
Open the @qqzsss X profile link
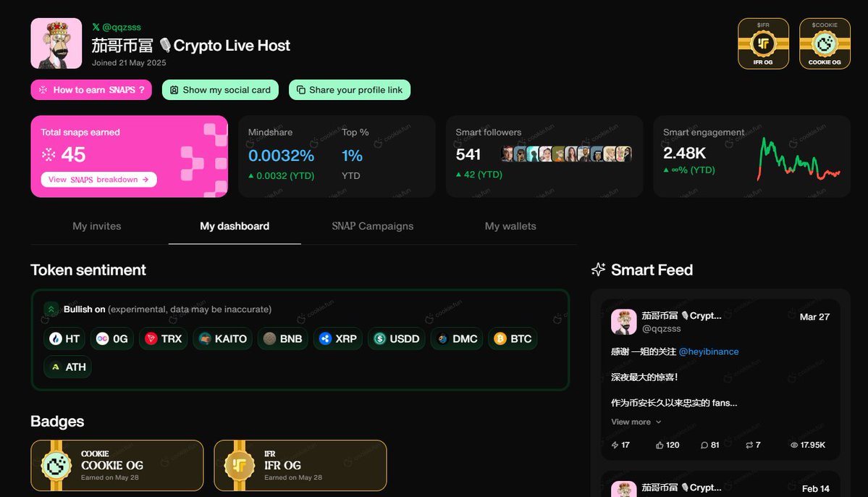[x=117, y=27]
